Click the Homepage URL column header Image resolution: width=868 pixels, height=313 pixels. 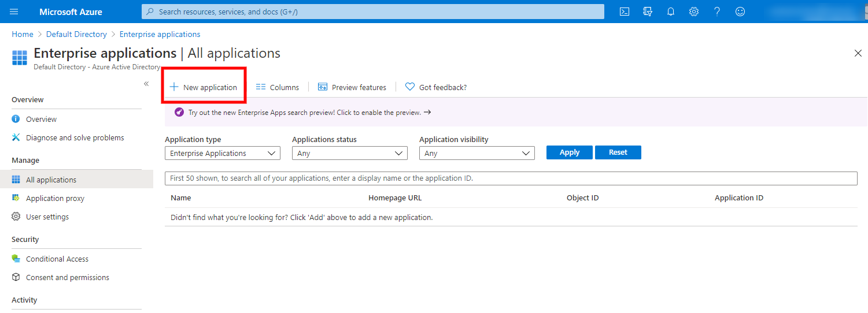click(x=395, y=198)
